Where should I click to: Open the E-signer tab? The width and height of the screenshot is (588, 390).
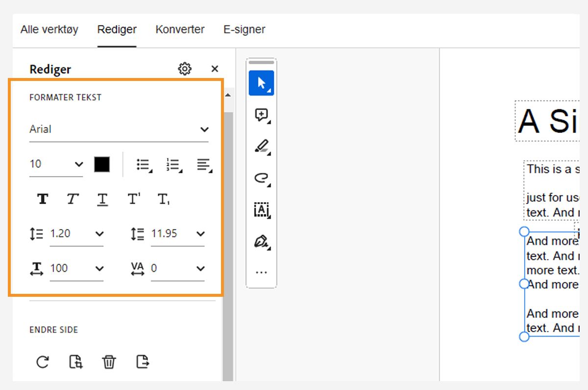244,29
